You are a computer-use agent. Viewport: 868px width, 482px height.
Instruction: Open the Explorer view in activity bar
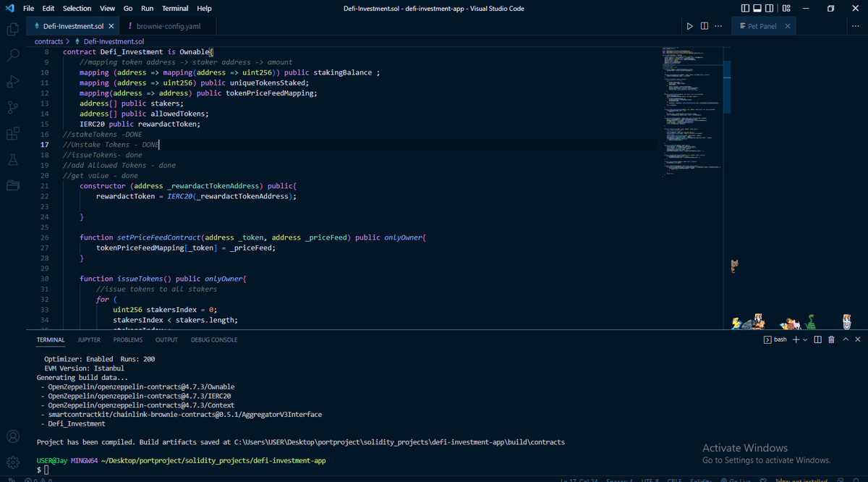click(12, 30)
